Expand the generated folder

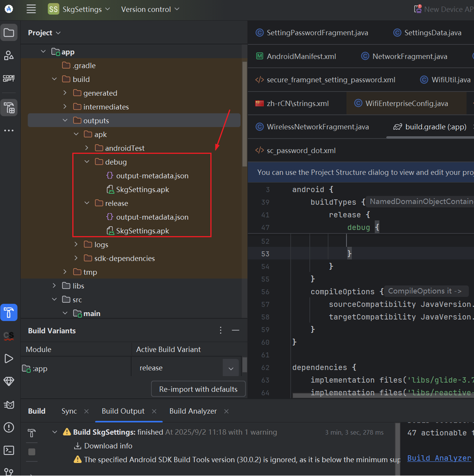click(65, 93)
